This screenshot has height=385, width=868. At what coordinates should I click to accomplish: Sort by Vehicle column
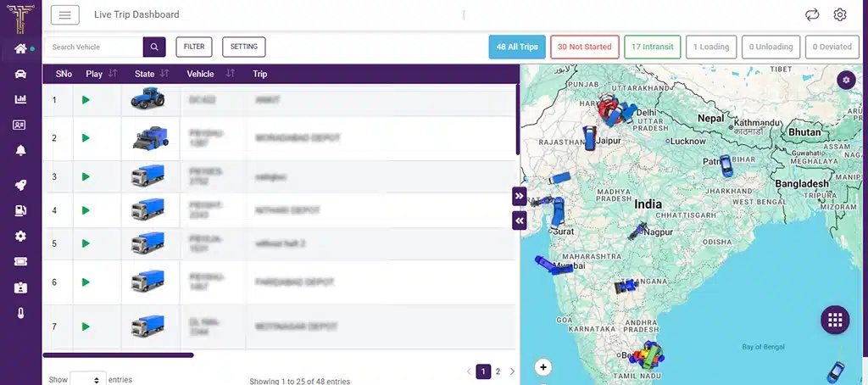[x=231, y=73]
